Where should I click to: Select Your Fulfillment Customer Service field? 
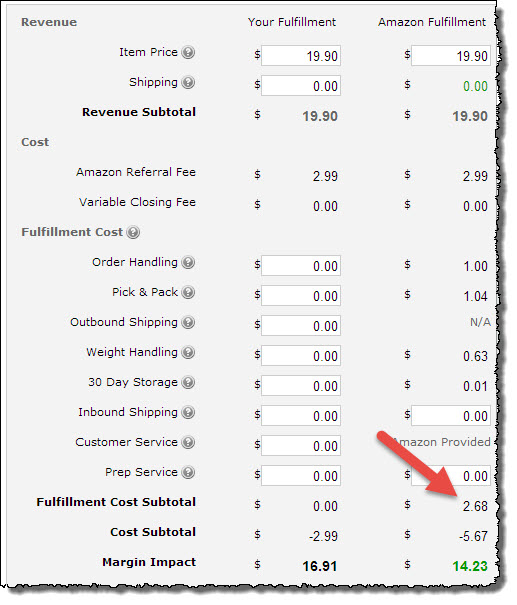click(x=301, y=446)
